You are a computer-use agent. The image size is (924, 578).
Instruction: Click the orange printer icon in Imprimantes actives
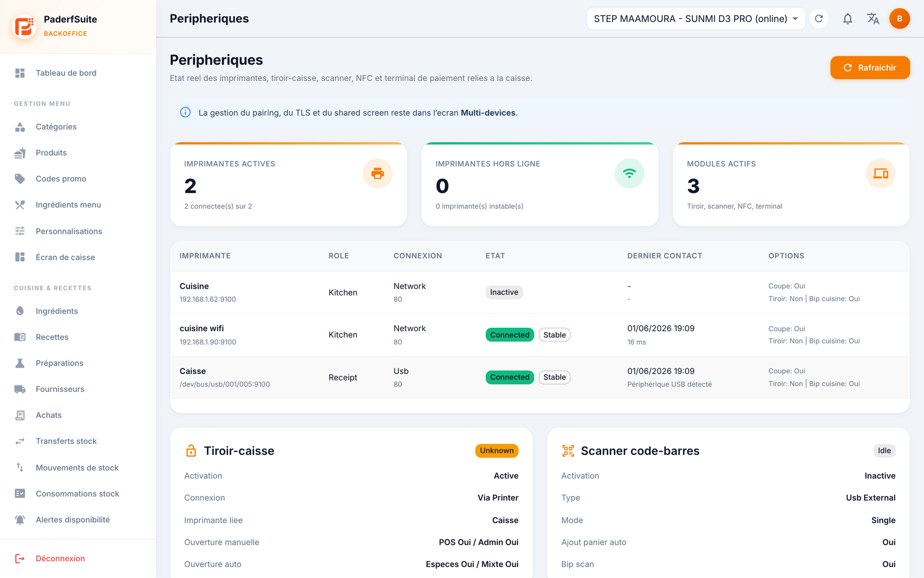[x=378, y=173]
